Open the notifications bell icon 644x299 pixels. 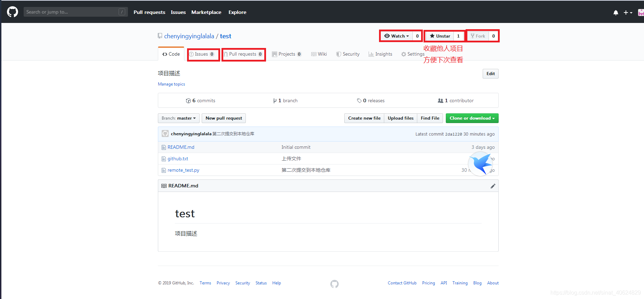pos(616,13)
